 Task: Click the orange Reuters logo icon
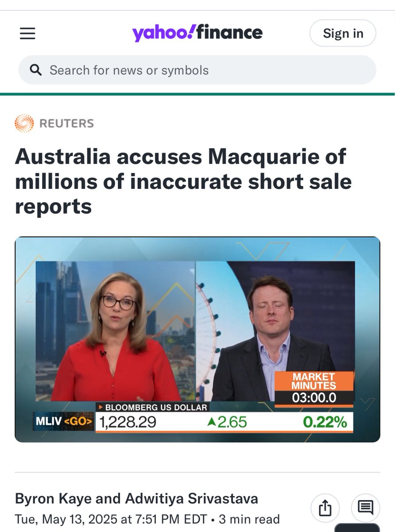(x=24, y=123)
